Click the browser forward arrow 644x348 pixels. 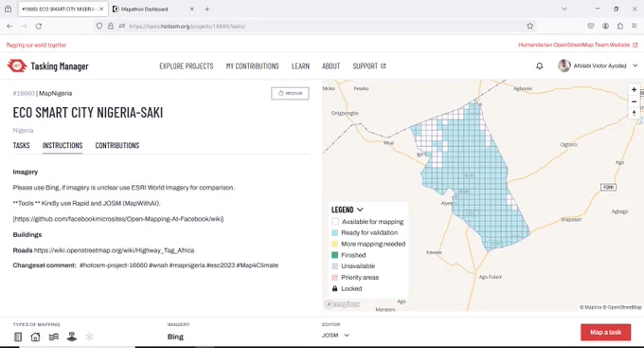[x=25, y=26]
